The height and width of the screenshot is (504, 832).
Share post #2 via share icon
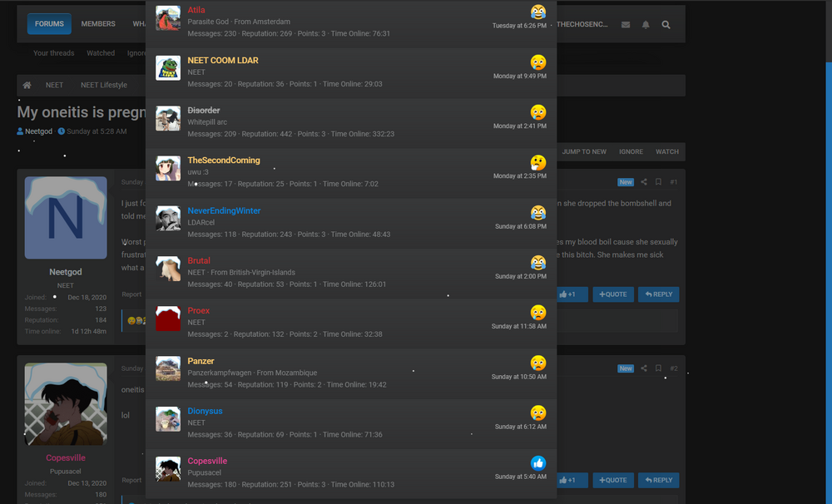[x=644, y=368]
